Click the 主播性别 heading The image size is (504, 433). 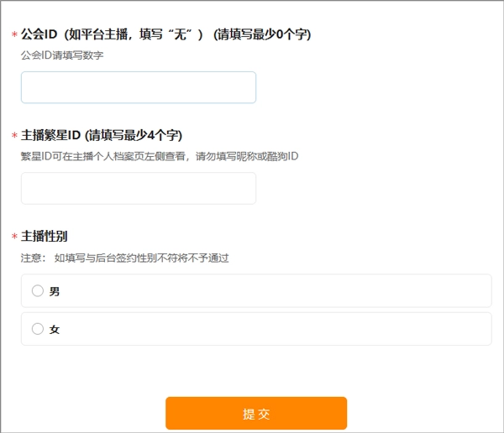(44, 237)
